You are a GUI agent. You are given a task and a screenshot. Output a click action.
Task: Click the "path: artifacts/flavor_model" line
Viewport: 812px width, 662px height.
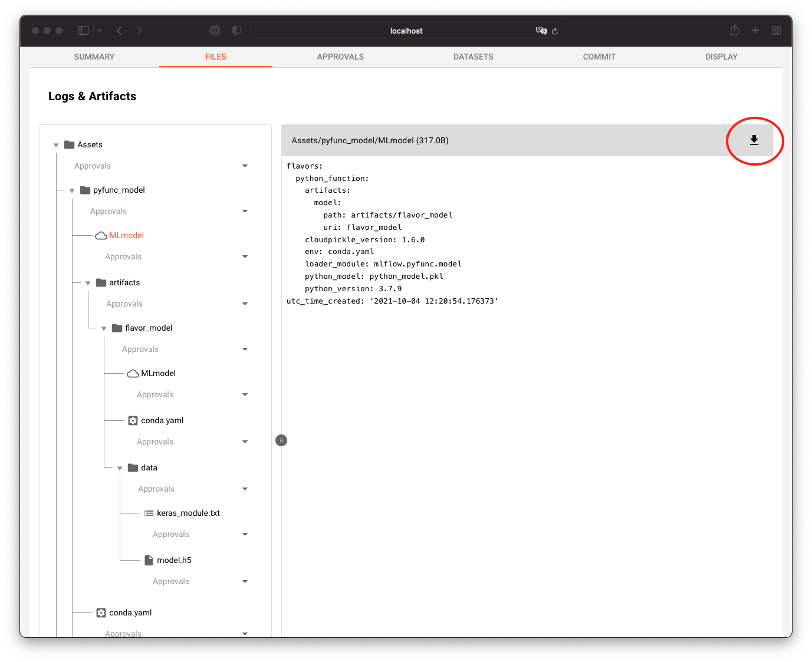click(x=388, y=215)
